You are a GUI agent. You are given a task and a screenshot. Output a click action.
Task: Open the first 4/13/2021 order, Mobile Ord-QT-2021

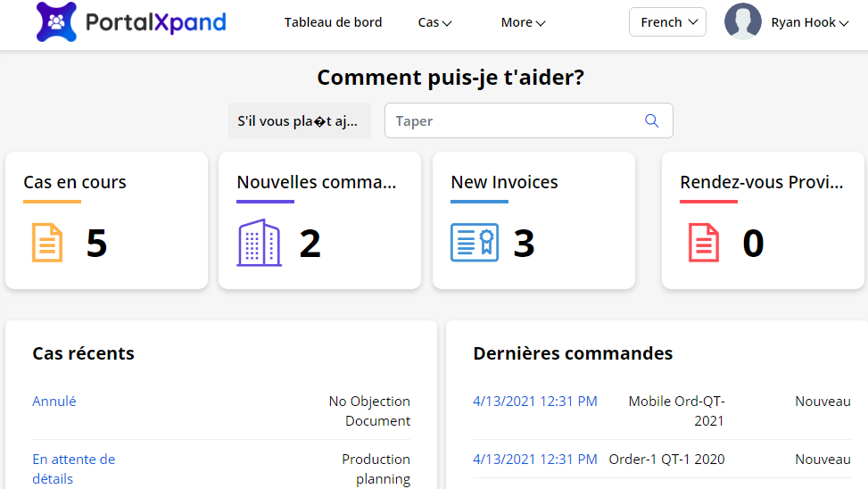point(535,402)
